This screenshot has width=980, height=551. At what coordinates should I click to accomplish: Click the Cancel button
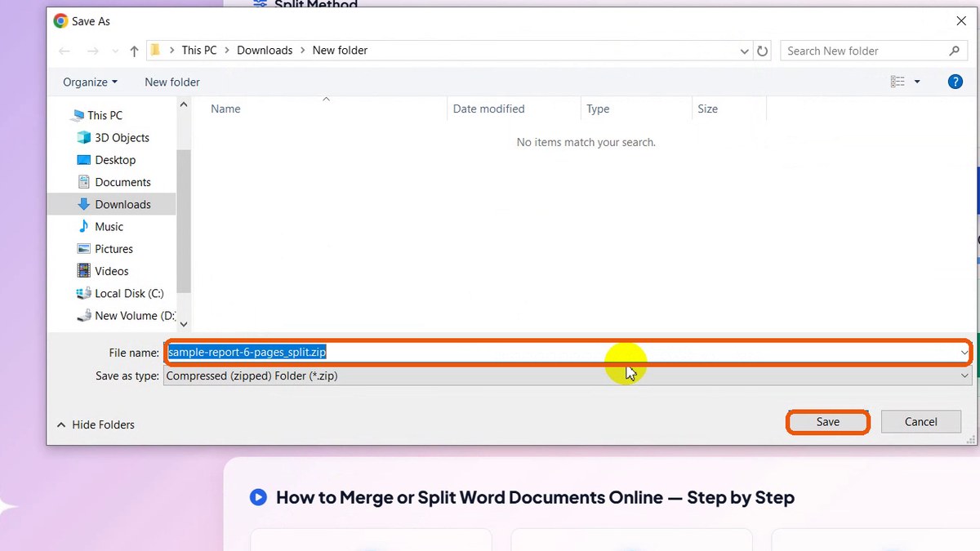click(921, 422)
